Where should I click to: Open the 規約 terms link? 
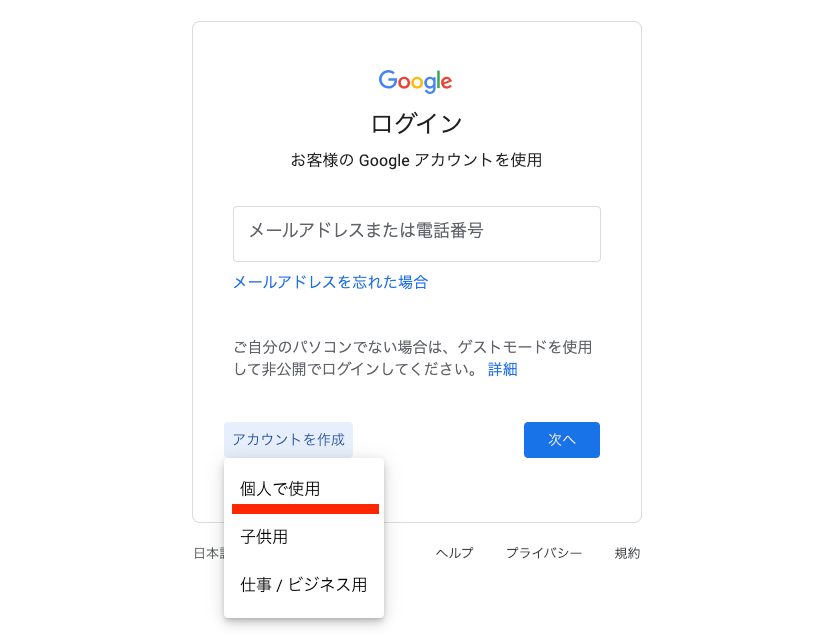[627, 553]
